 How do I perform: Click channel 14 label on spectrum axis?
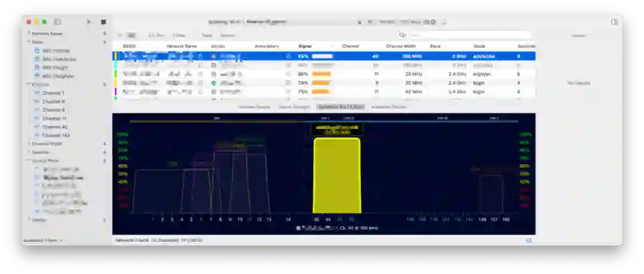(289, 220)
